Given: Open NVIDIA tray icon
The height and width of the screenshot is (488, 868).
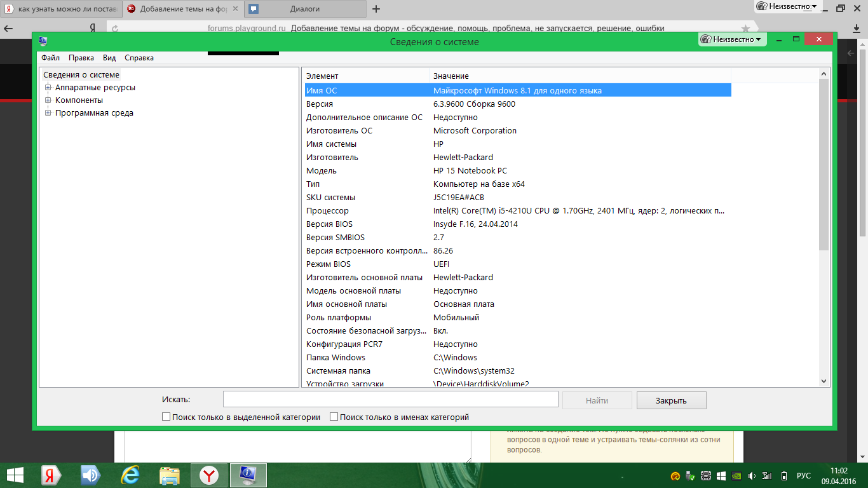Looking at the screenshot, I should tap(736, 476).
